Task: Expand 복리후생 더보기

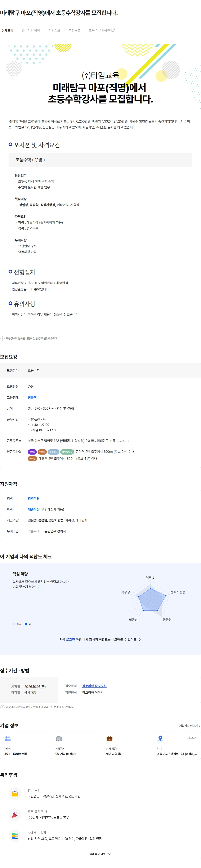Action: point(100,854)
